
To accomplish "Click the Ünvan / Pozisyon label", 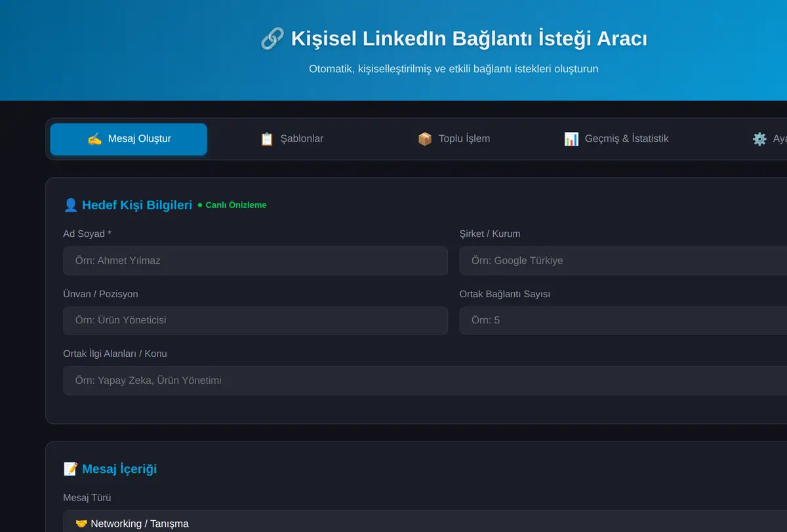I will [x=100, y=294].
